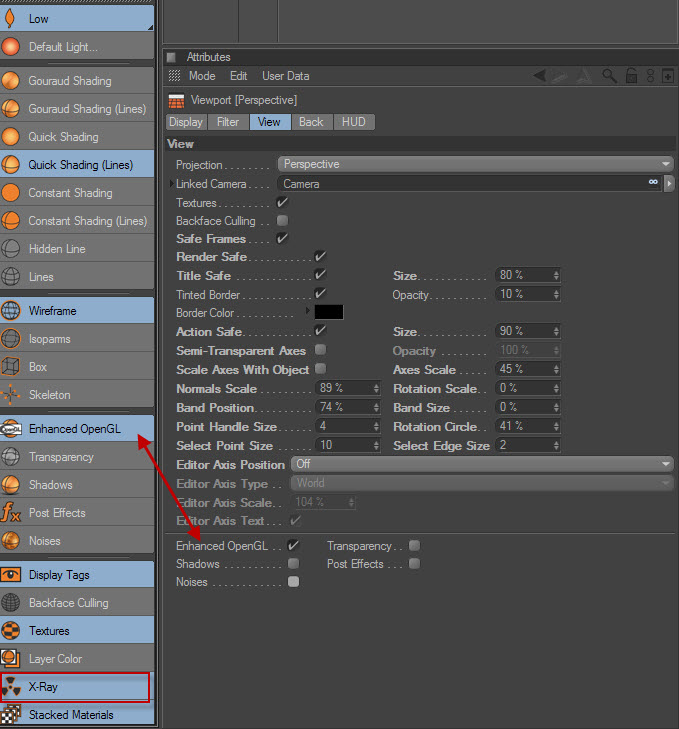Click the Enhanced OpenGL icon in list

pyautogui.click(x=11, y=429)
